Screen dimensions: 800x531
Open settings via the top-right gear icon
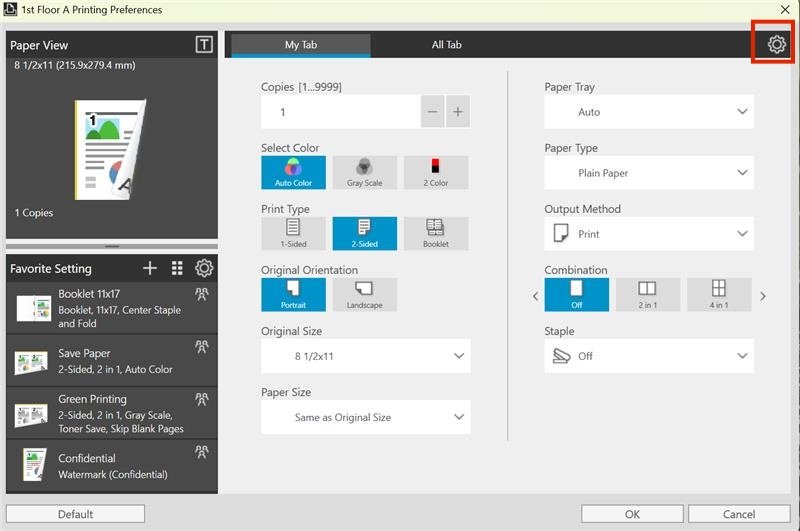click(x=777, y=44)
